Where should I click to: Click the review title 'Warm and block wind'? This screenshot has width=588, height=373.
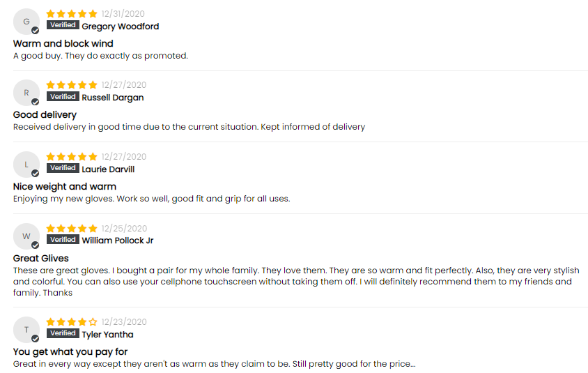coord(63,43)
